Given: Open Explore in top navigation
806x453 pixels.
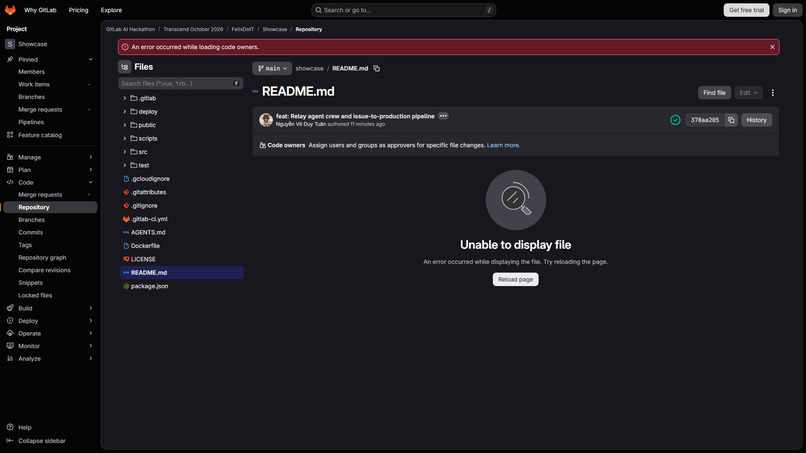Looking at the screenshot, I should (112, 10).
